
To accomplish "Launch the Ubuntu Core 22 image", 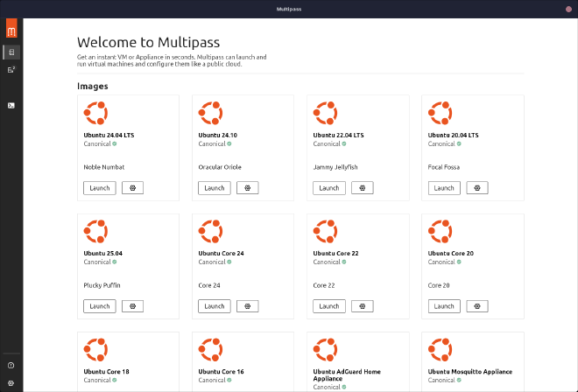I will 329,306.
